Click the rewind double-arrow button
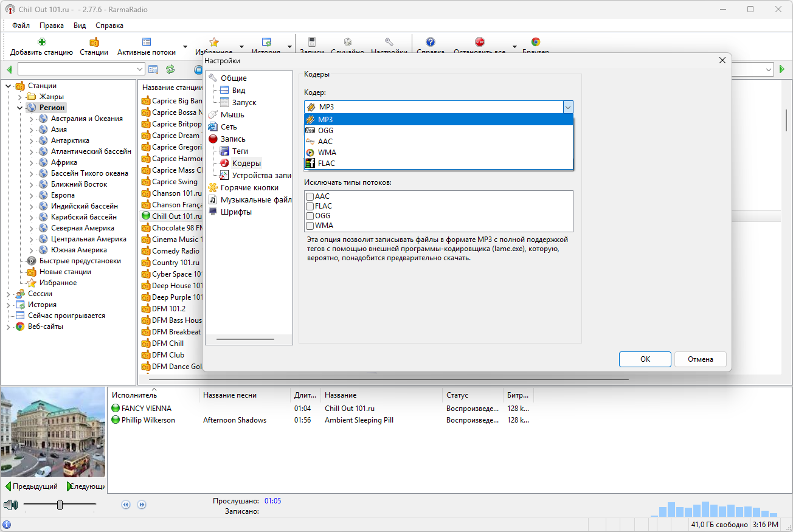The image size is (793, 532). coord(126,504)
